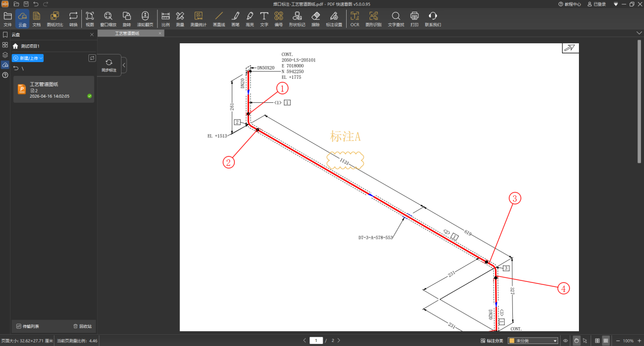Switch to the 工艺管道图纸 document tab
Screen dimensions: 644x346
point(127,34)
